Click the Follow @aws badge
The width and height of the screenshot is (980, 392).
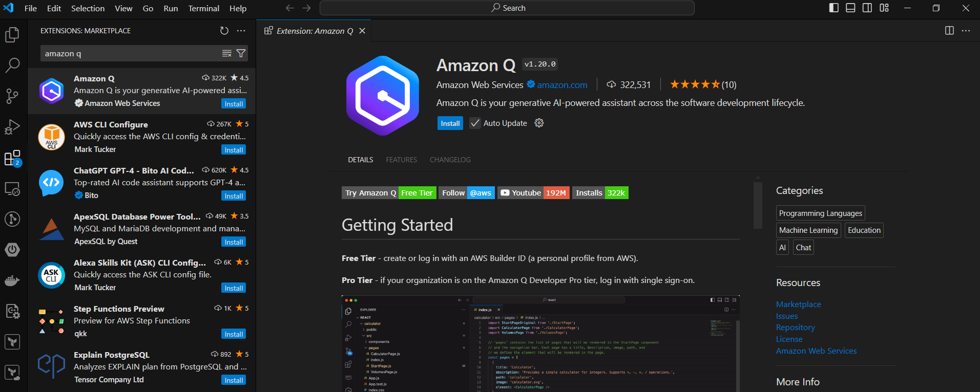coord(467,193)
